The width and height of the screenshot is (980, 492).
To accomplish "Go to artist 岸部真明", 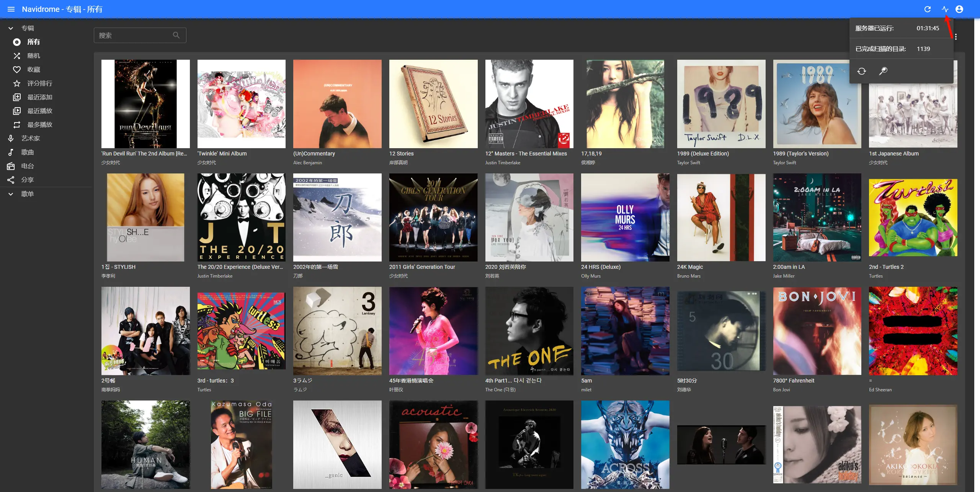I will (399, 163).
